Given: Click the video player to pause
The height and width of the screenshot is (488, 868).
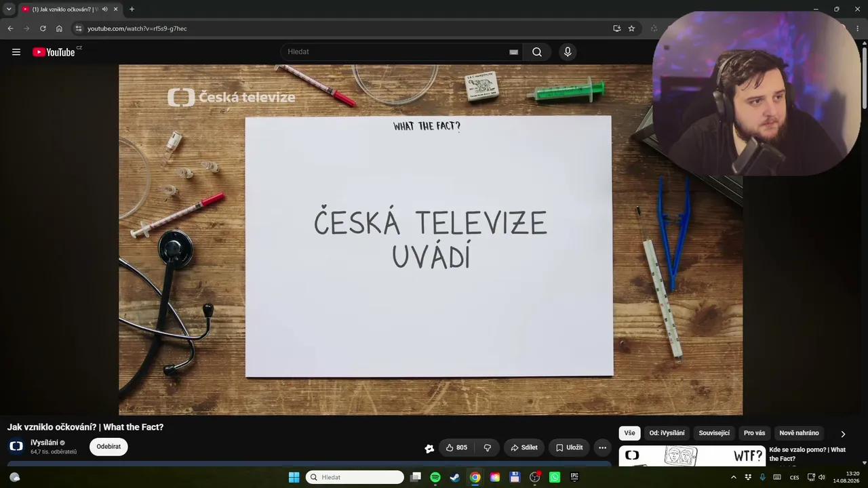Looking at the screenshot, I should click(x=431, y=239).
